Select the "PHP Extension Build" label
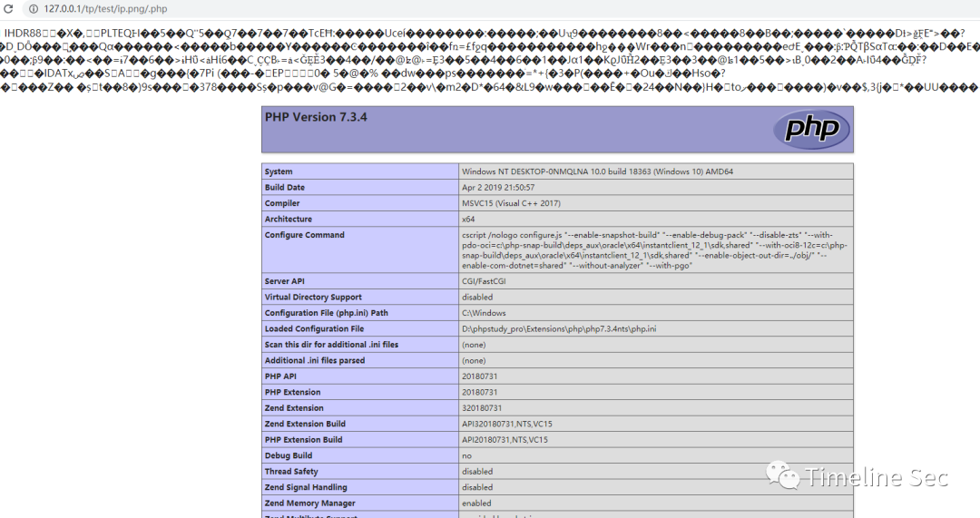Screen dimensions: 980x518 [304, 439]
